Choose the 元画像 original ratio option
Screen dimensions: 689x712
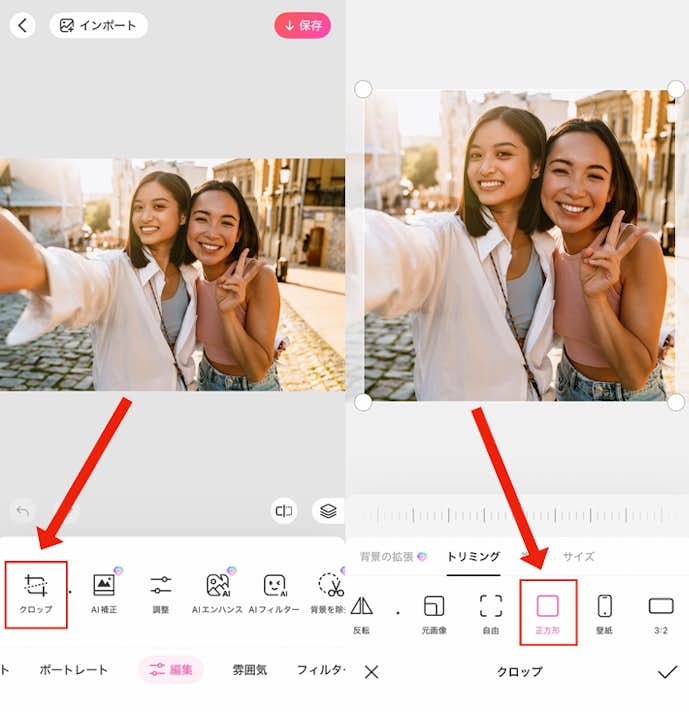(434, 614)
